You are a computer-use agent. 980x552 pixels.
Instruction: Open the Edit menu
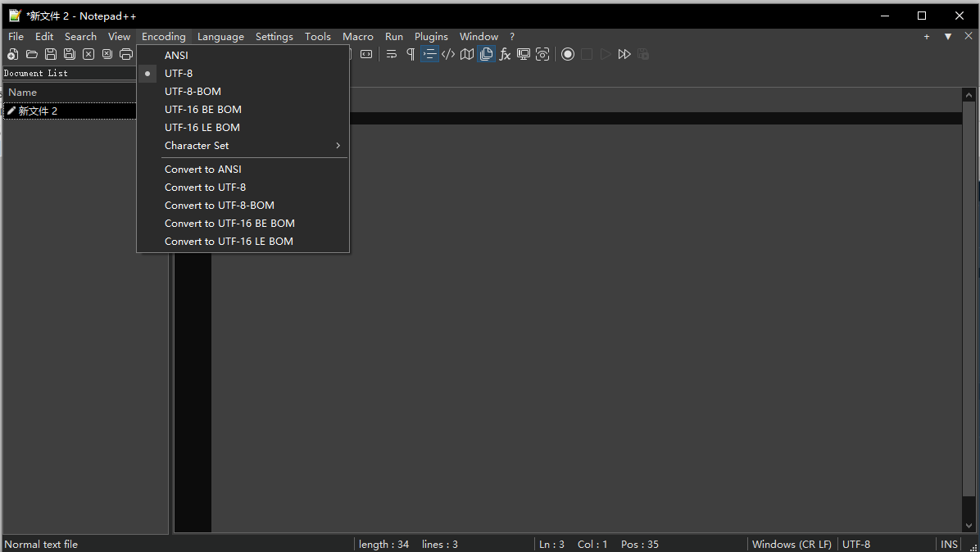(x=43, y=36)
